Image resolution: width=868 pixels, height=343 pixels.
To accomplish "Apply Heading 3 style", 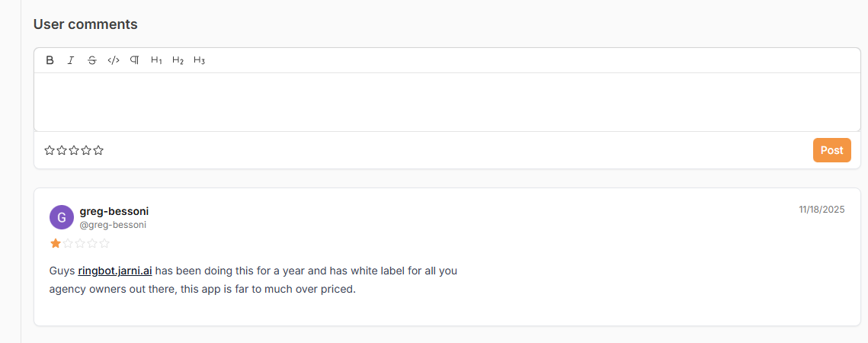I will click(x=199, y=60).
